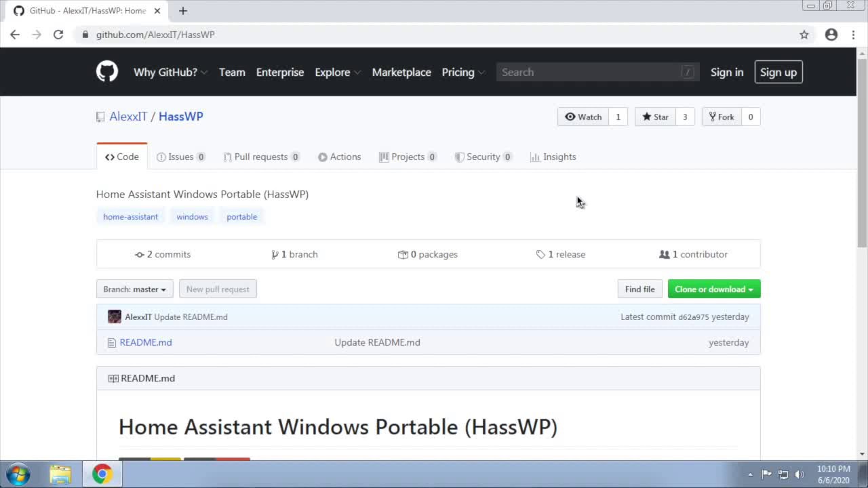Switch to Pull requests tab
The height and width of the screenshot is (488, 868).
pyautogui.click(x=261, y=157)
